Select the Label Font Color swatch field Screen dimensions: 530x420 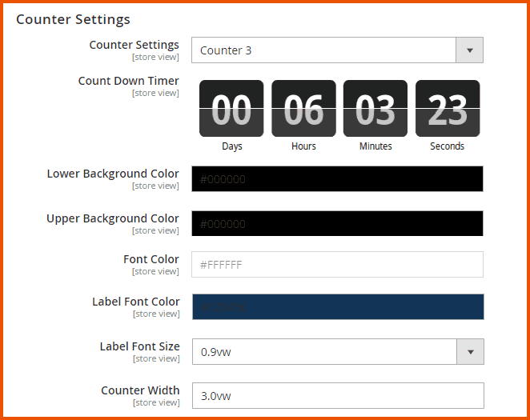tap(337, 307)
